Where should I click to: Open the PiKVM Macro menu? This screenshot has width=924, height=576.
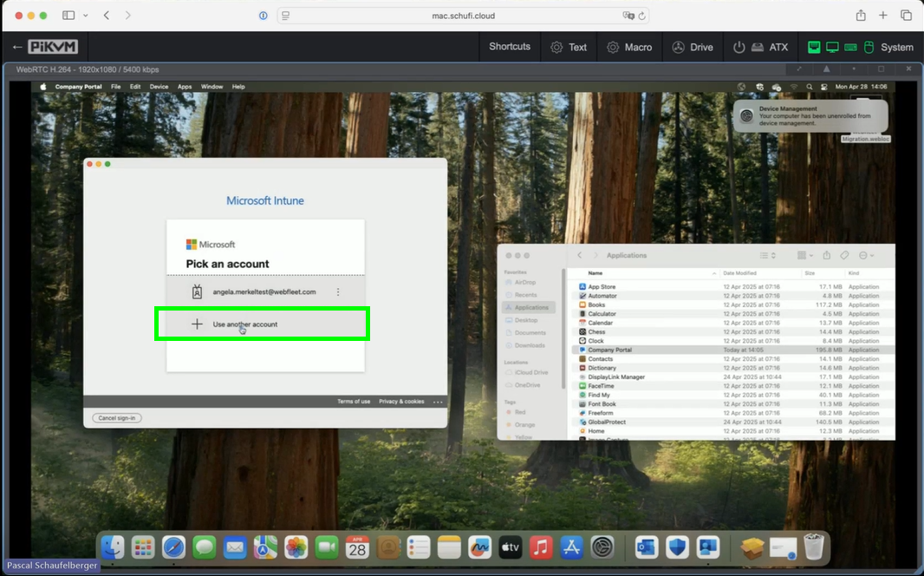pyautogui.click(x=629, y=47)
